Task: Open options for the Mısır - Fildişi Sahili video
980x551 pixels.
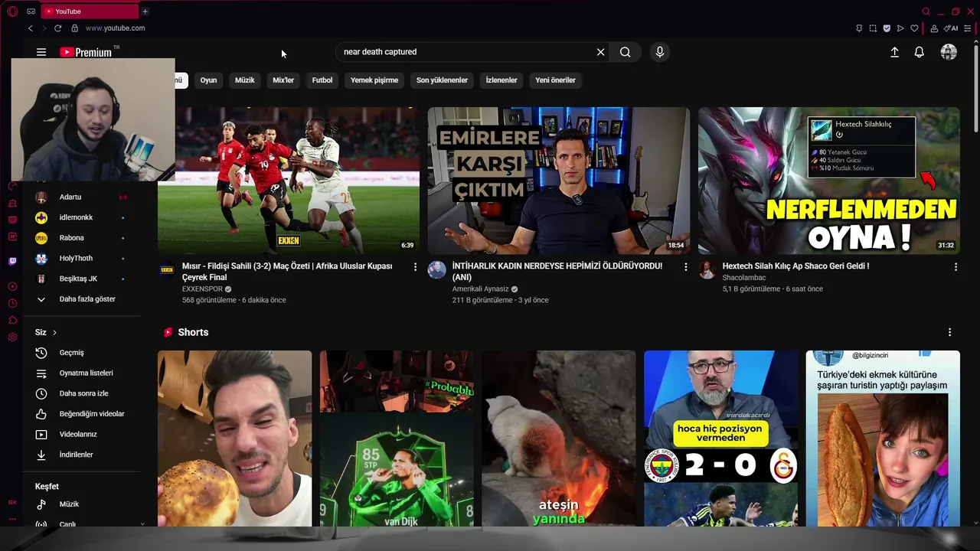Action: click(x=416, y=267)
